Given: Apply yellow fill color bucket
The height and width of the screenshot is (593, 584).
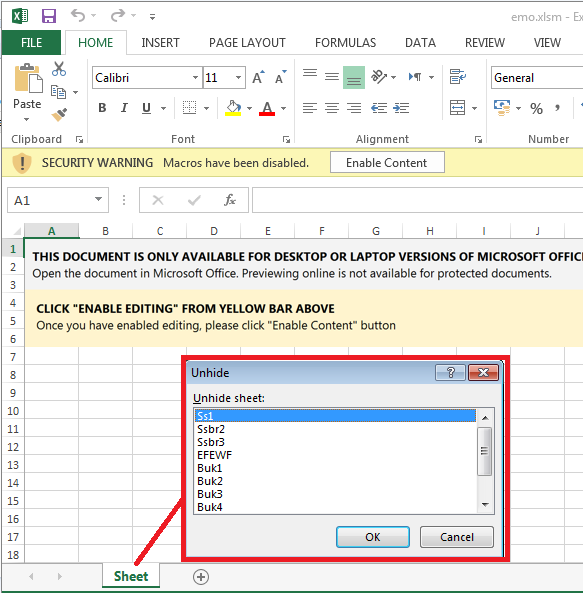Looking at the screenshot, I should pyautogui.click(x=233, y=108).
